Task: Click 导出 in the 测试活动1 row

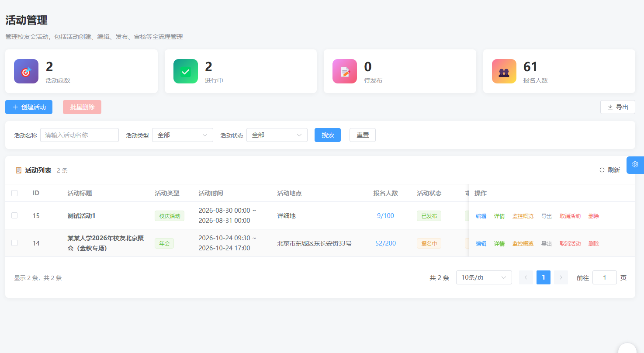Action: [547, 216]
